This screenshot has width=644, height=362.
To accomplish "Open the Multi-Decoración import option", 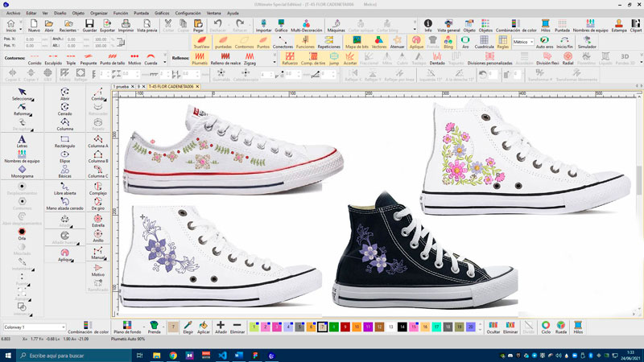I will point(307,26).
